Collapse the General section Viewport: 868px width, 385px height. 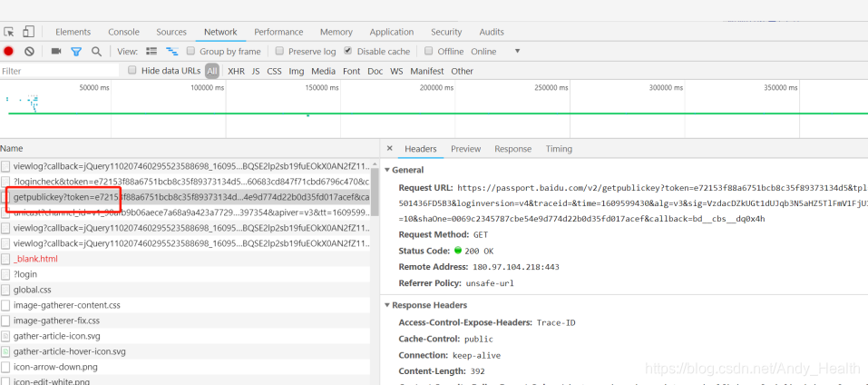(387, 170)
